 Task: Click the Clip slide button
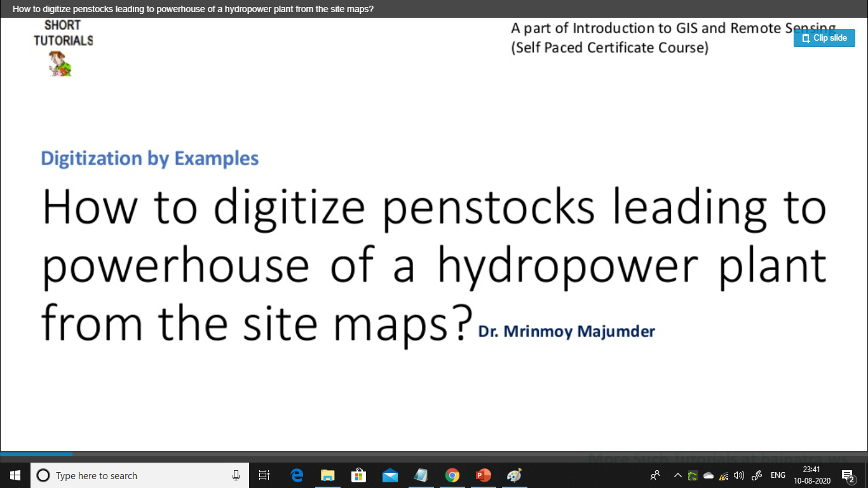pos(824,38)
